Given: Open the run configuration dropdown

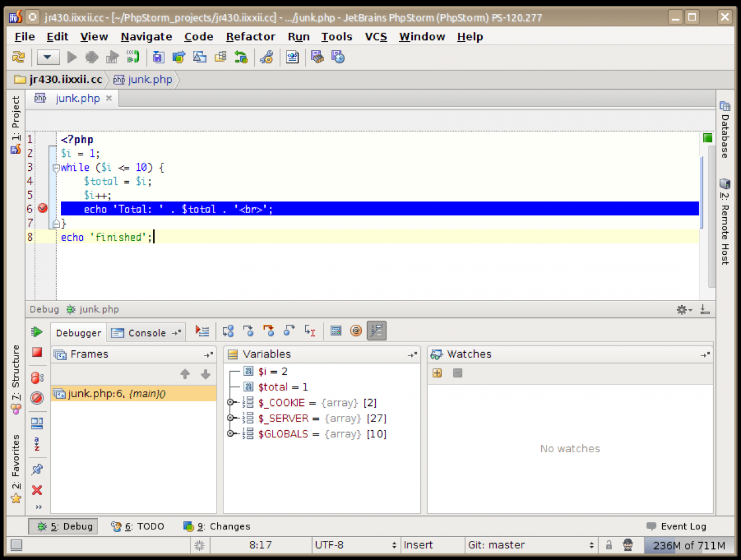Looking at the screenshot, I should (48, 57).
